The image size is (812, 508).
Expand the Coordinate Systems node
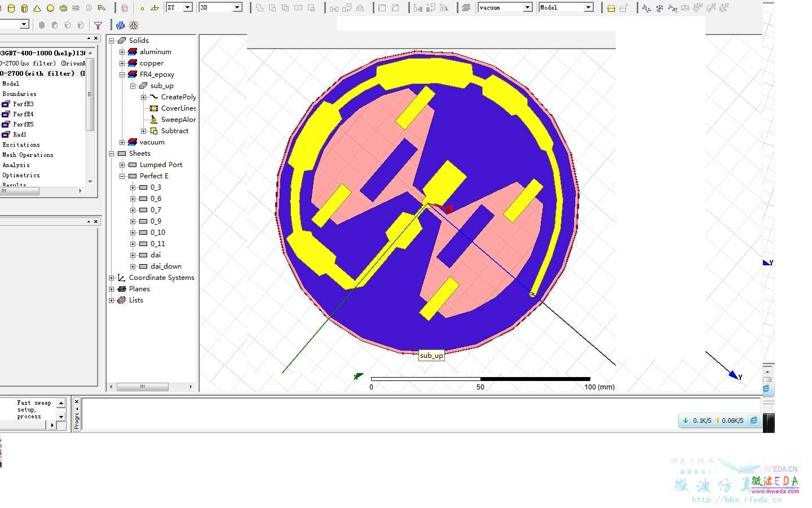tap(112, 278)
